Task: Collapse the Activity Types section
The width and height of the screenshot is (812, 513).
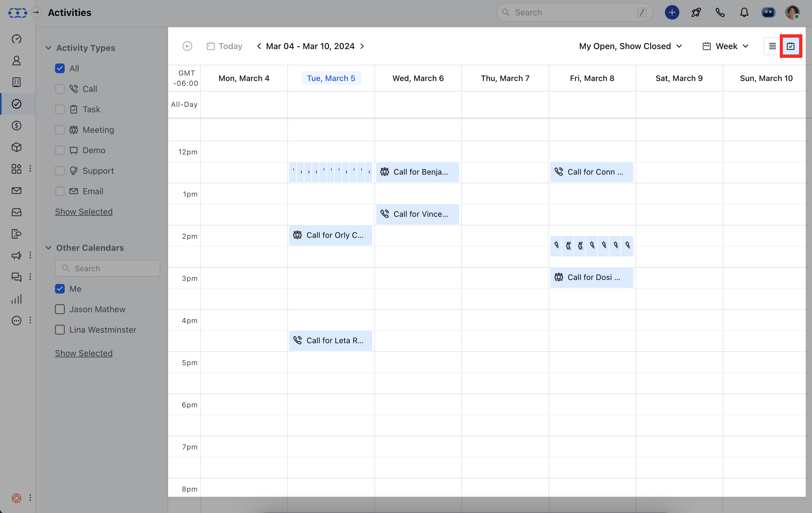Action: (x=48, y=48)
